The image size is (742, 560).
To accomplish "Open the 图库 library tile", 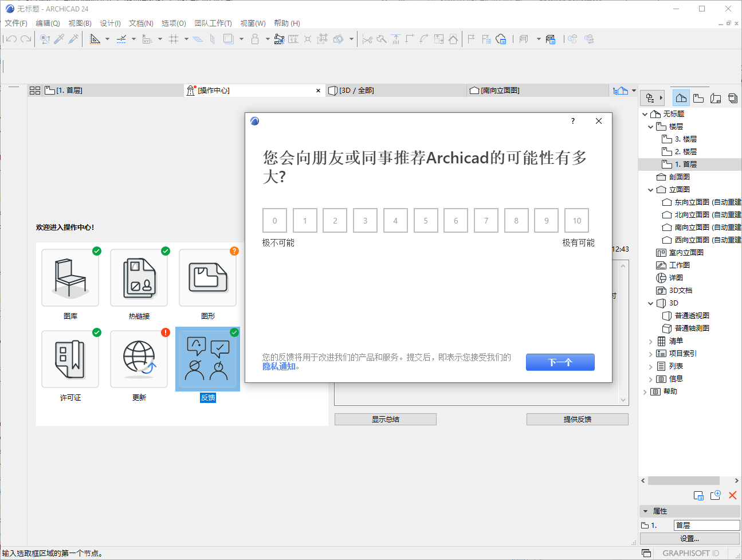I will (x=70, y=278).
